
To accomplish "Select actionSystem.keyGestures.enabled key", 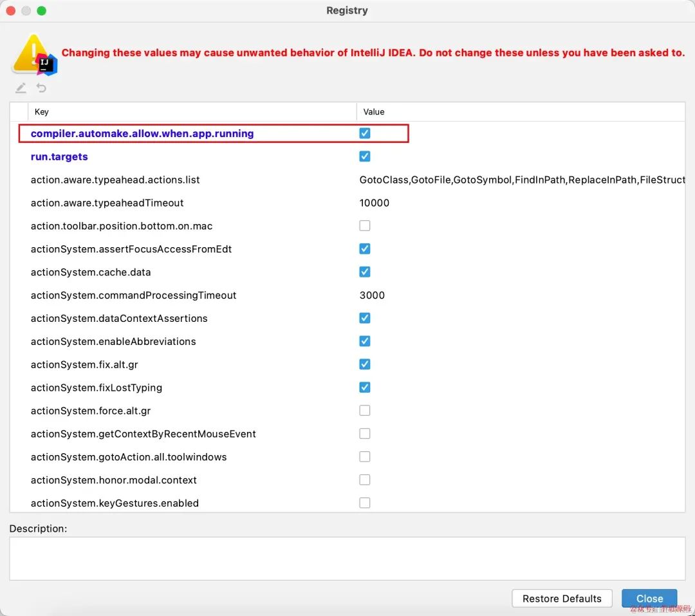I will point(115,503).
